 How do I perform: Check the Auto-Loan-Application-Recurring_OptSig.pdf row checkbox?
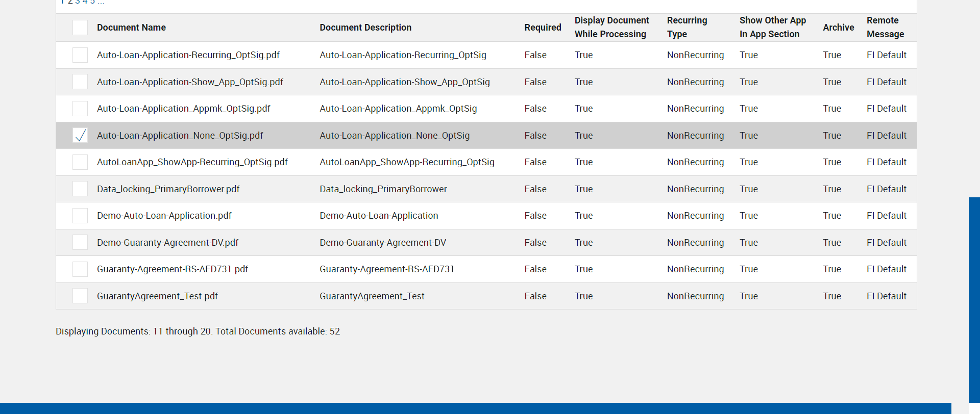click(x=80, y=55)
